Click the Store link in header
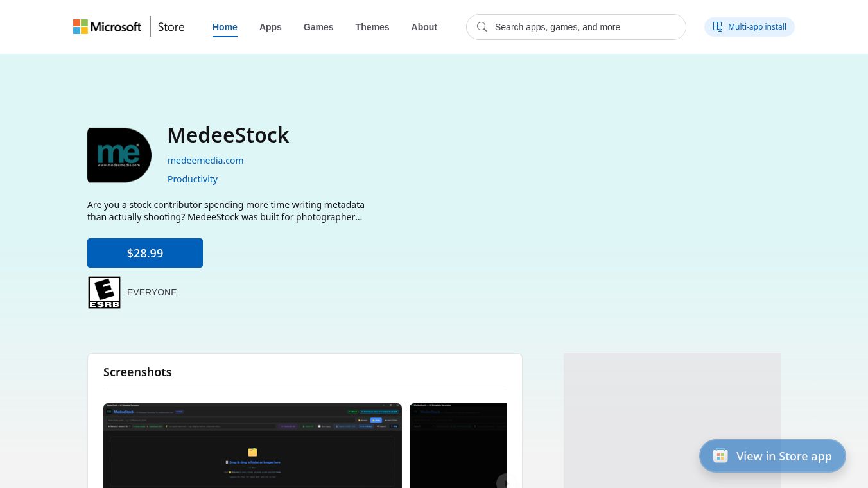Image resolution: width=868 pixels, height=488 pixels. 171,27
